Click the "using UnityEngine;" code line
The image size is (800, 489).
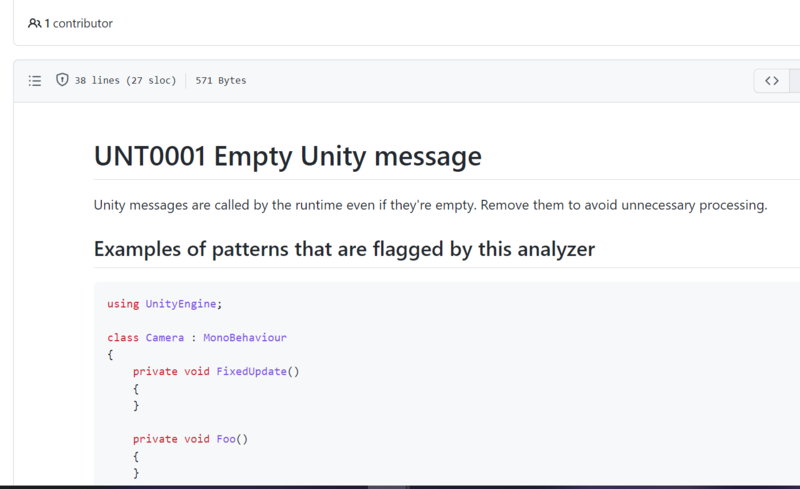coord(164,304)
